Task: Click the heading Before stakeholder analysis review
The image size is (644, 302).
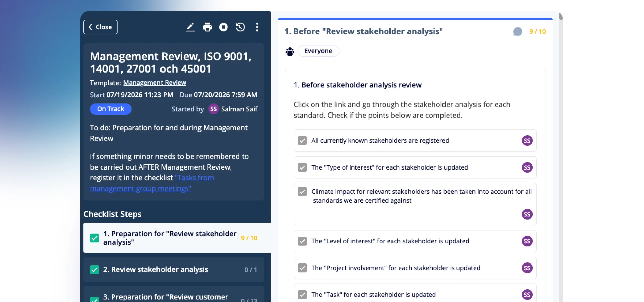Action: [x=361, y=85]
